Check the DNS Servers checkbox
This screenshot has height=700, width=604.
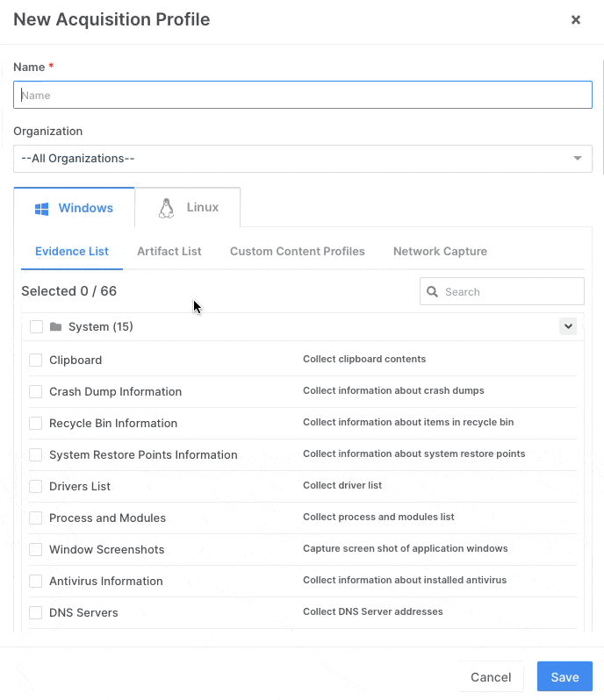tap(36, 613)
